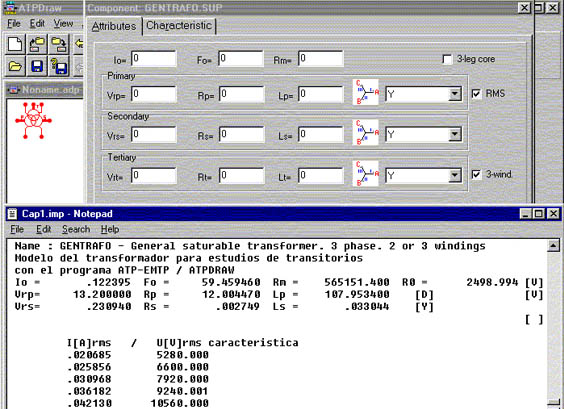Minimize the Cap1.imp Notepad window

(x=526, y=214)
